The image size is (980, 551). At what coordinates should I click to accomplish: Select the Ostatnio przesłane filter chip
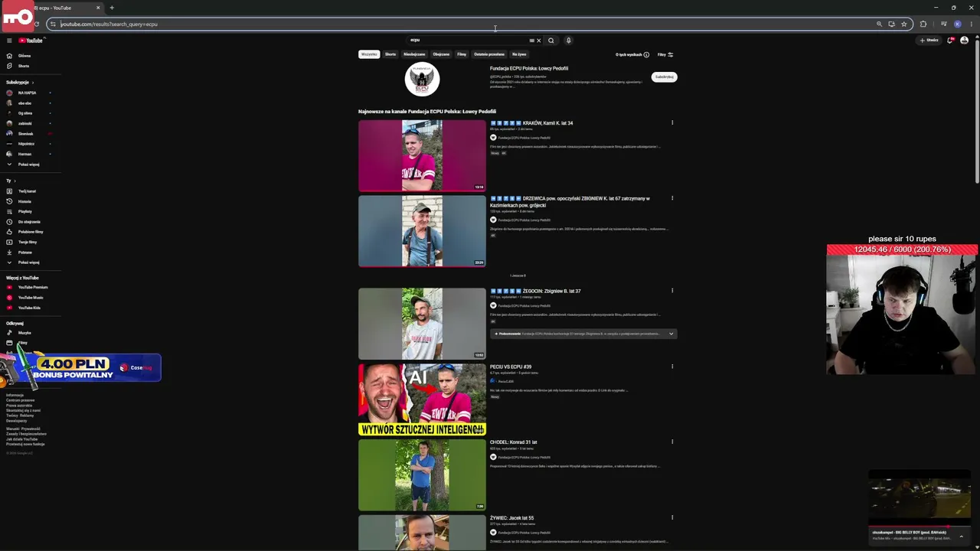tap(489, 54)
